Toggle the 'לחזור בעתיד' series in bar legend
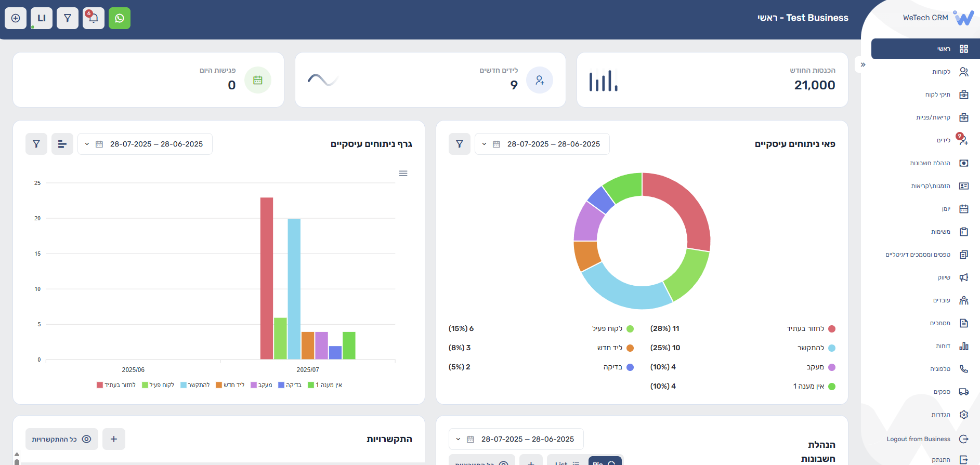This screenshot has width=980, height=465. pyautogui.click(x=116, y=385)
